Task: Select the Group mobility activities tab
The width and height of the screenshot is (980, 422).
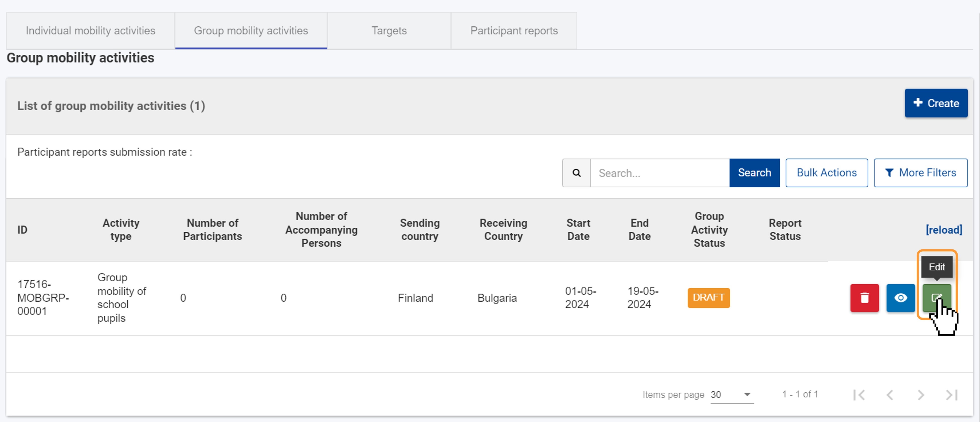Action: (251, 30)
